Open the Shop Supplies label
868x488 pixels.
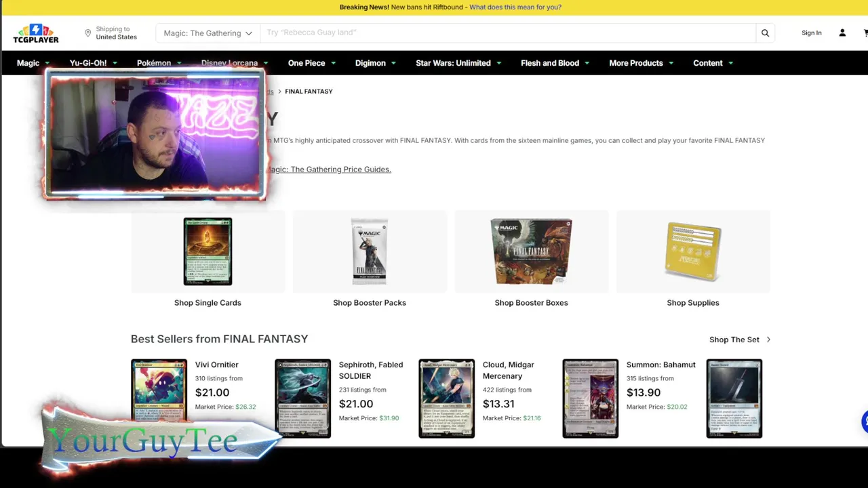pyautogui.click(x=693, y=303)
